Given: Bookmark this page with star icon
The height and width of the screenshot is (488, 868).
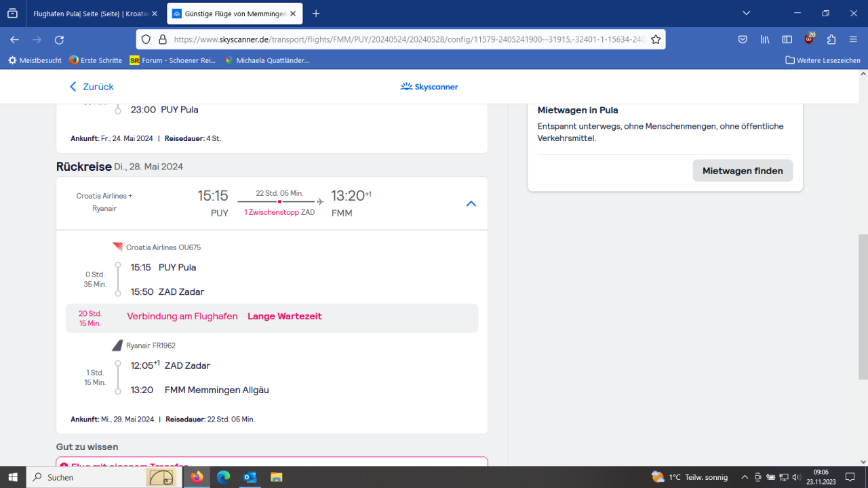Looking at the screenshot, I should pyautogui.click(x=656, y=39).
